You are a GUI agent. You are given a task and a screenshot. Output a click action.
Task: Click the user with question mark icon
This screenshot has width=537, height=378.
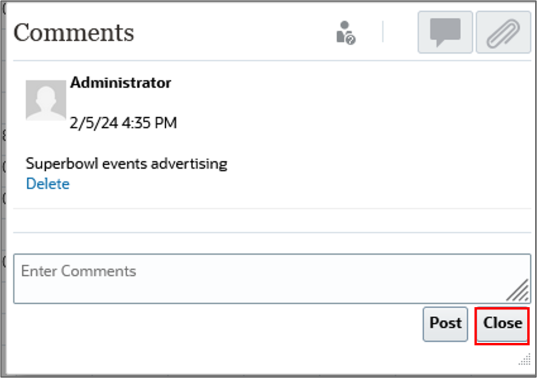click(346, 33)
